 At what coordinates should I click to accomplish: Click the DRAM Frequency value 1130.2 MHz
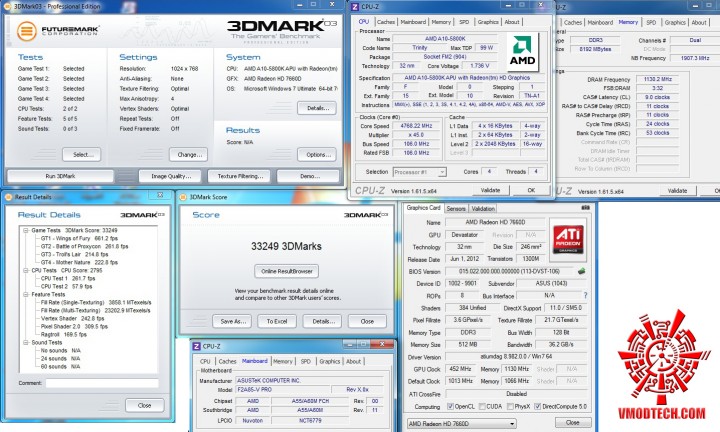(x=658, y=79)
